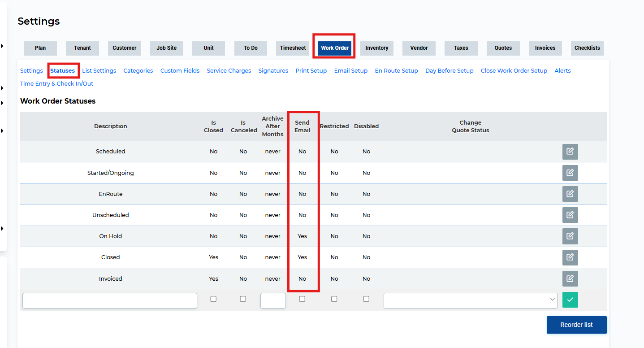Go to Print Setup

tap(311, 71)
